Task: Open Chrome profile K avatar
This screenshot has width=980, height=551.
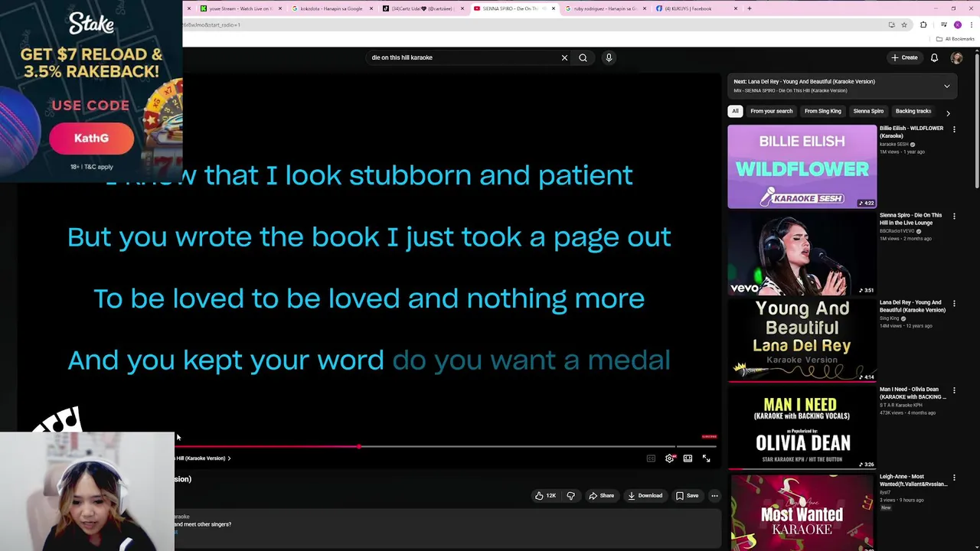Action: coord(957,24)
